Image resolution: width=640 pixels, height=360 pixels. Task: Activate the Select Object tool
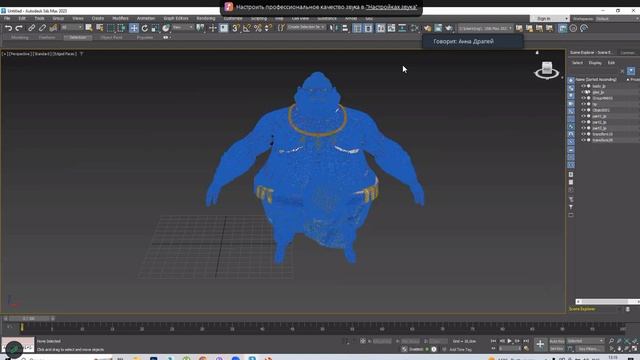(x=89, y=28)
